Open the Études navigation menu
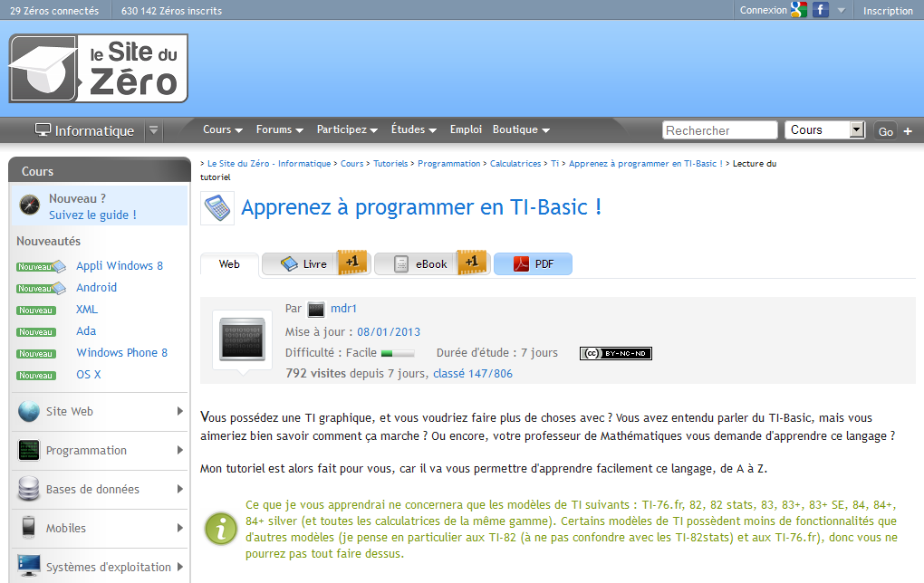Screen dimensions: 924x583 coord(414,129)
